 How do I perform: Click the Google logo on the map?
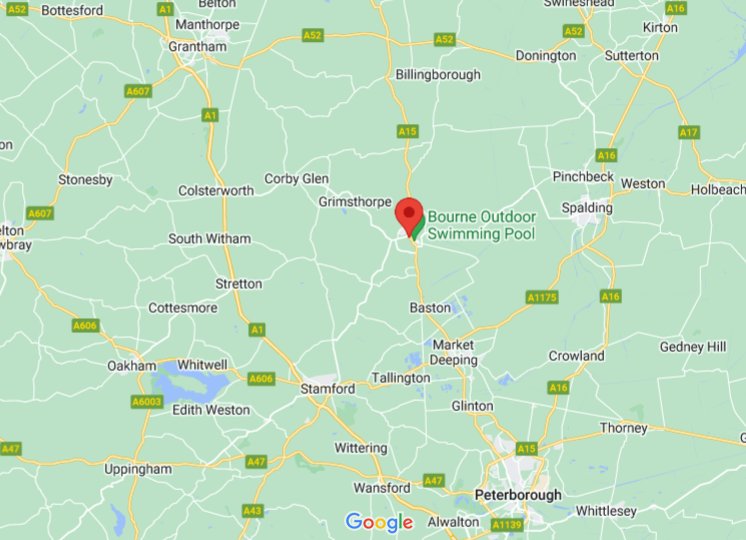tap(379, 523)
